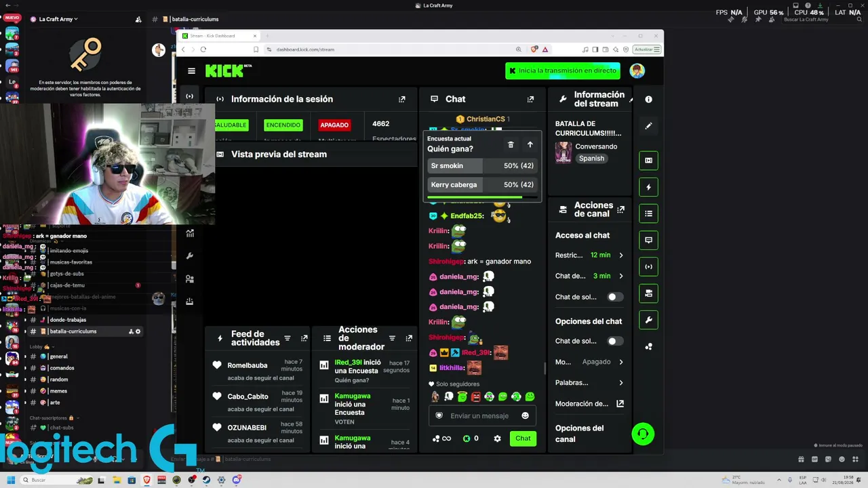Screen dimensions: 868x488
Task: Open the Kick hamburger menu
Action: [x=191, y=70]
